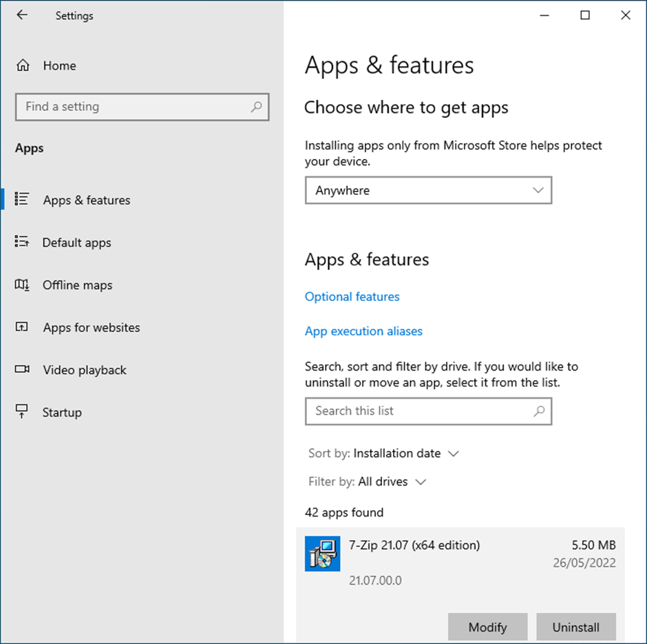Viewport: 647px width, 644px height.
Task: Click the 26/05/2022 install date
Action: (x=584, y=563)
